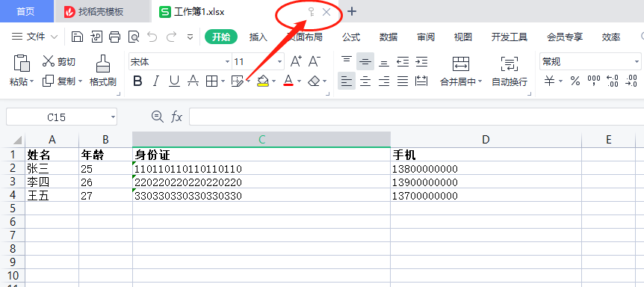Viewport: 644px width, 287px height.
Task: Apply thousands separator format
Action: coord(594,81)
